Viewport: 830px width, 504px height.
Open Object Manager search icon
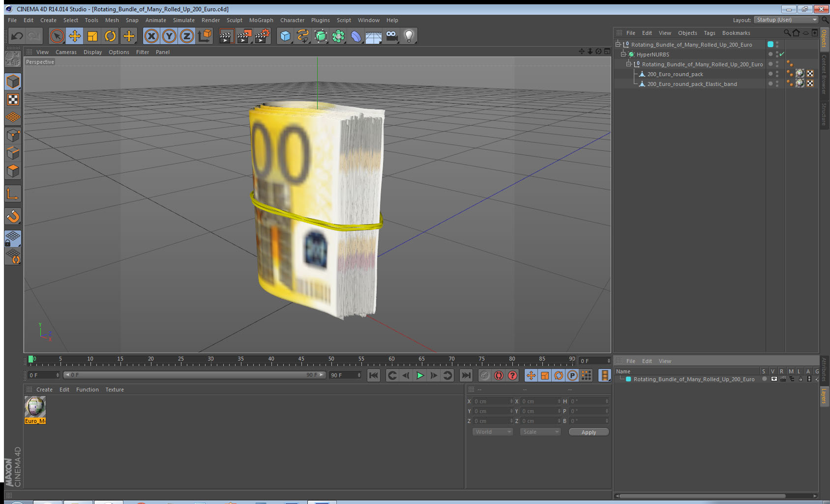coord(787,33)
